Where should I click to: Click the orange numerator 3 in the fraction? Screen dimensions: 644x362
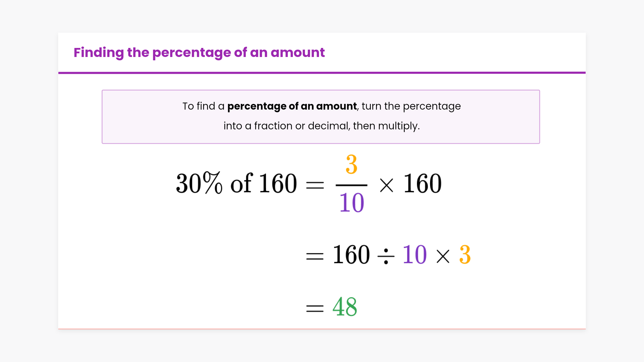(x=352, y=165)
